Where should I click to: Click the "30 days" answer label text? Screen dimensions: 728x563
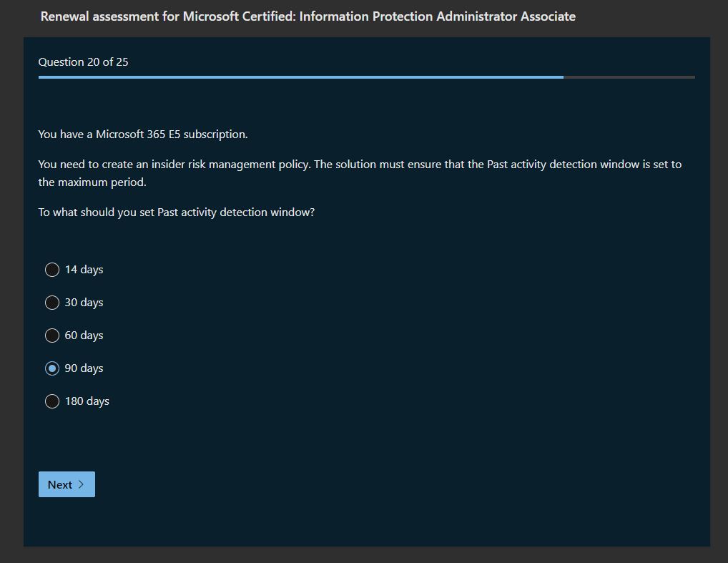(x=84, y=303)
